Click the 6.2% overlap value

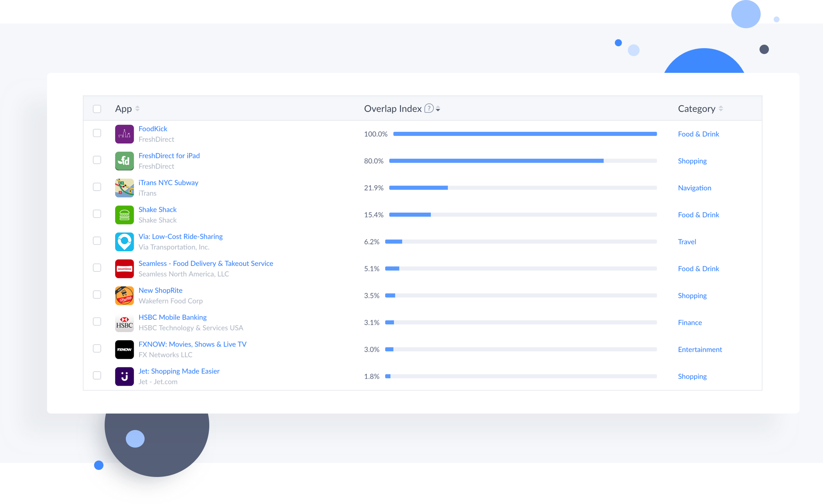pyautogui.click(x=372, y=242)
